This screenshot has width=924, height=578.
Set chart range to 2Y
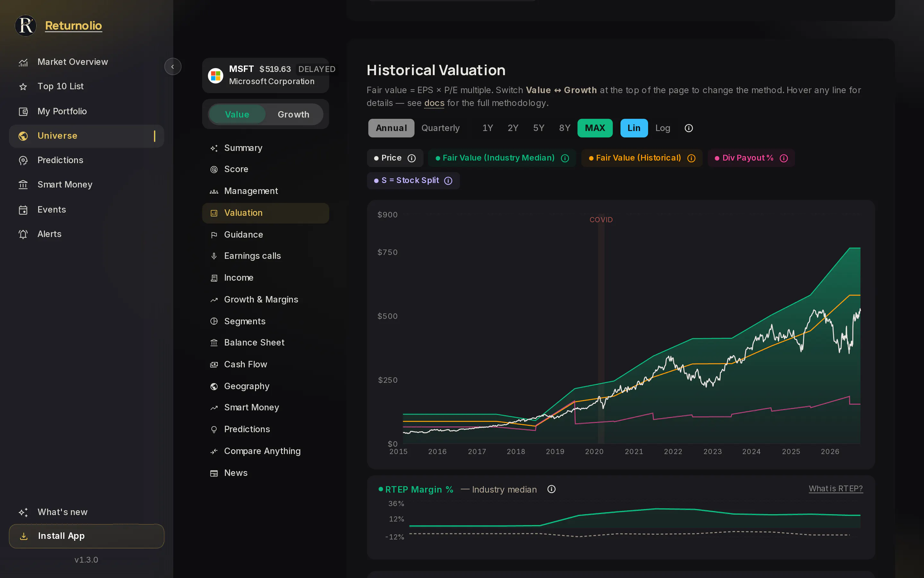point(513,128)
